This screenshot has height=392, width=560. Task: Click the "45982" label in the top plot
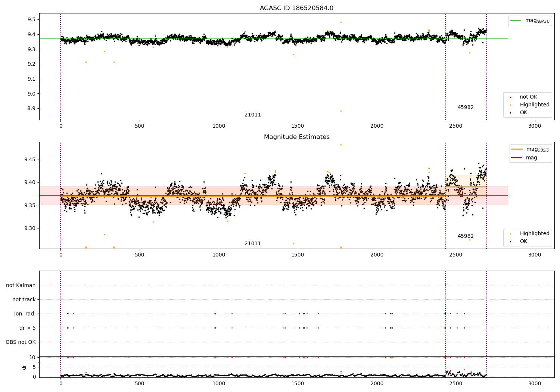(466, 108)
